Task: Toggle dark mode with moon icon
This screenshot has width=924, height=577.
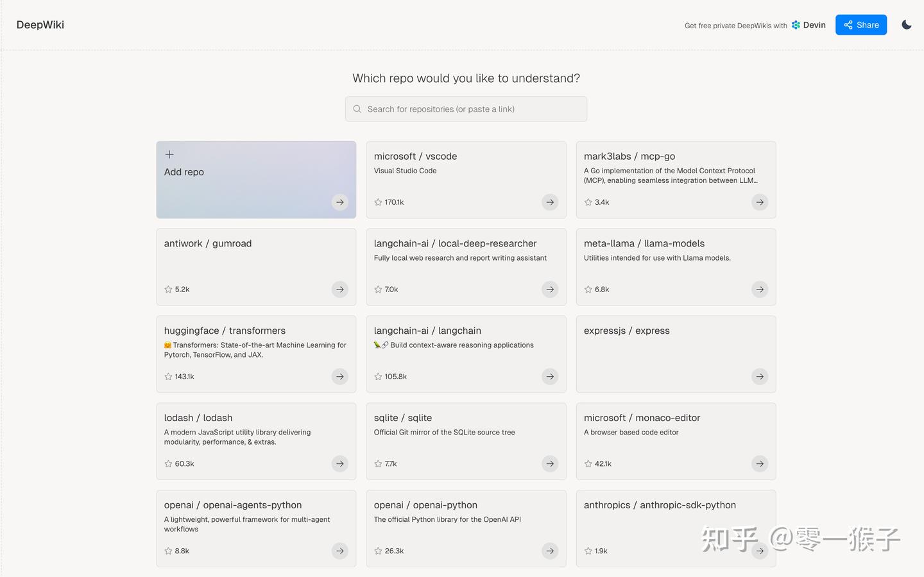Action: (906, 25)
